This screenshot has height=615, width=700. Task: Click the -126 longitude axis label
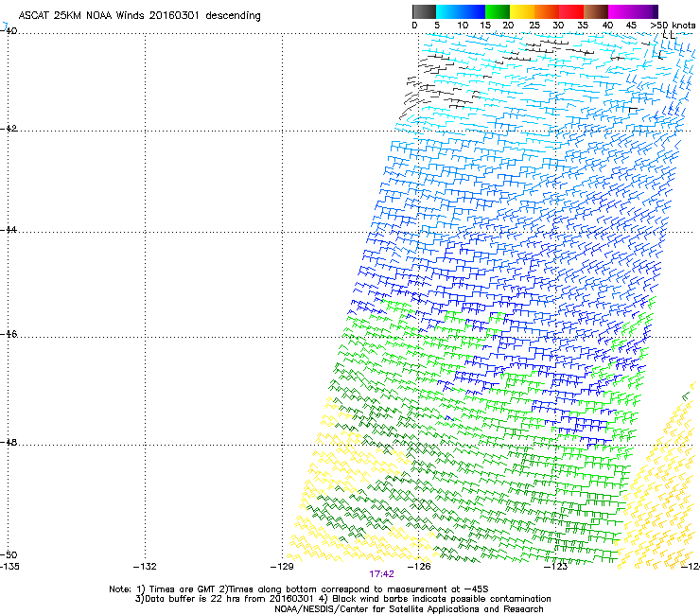(x=419, y=567)
